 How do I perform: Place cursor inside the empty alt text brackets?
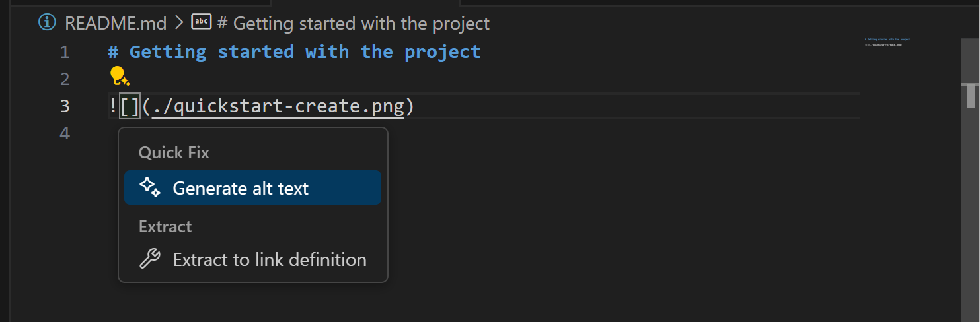[x=130, y=106]
